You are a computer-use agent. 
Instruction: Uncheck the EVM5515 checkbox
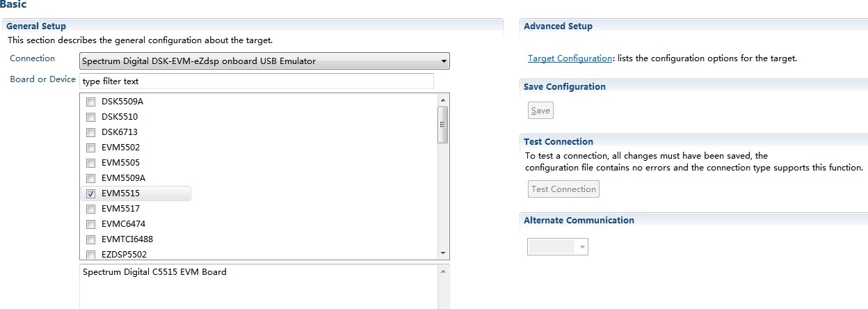(90, 193)
